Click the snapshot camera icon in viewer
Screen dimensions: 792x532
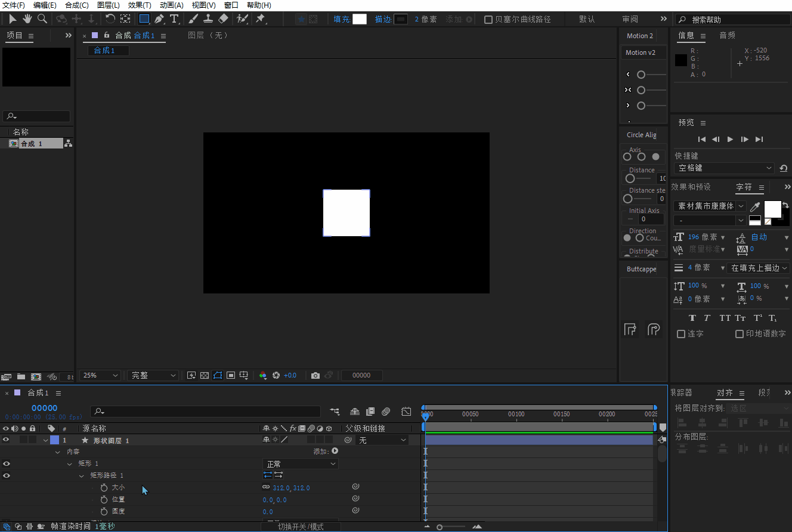click(315, 376)
